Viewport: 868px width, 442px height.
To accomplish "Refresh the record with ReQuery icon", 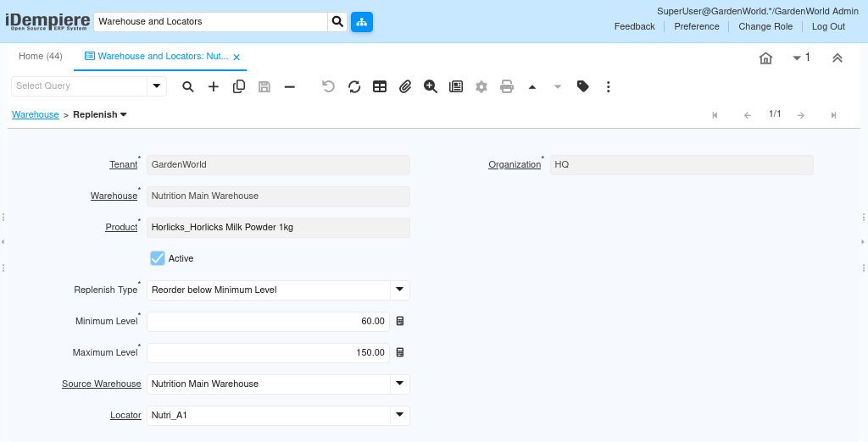I will tap(354, 86).
